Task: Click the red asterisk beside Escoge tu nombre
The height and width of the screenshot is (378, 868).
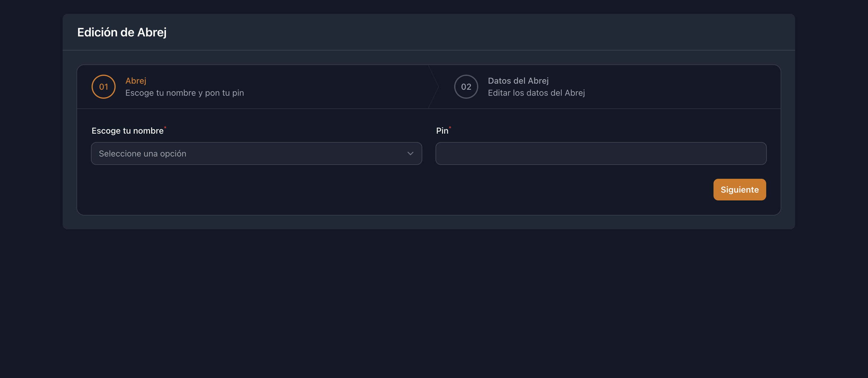Action: [x=165, y=127]
